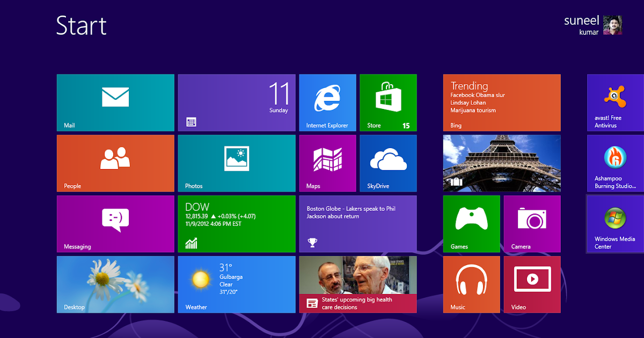
Task: Launch Windows Media Center
Action: (617, 224)
